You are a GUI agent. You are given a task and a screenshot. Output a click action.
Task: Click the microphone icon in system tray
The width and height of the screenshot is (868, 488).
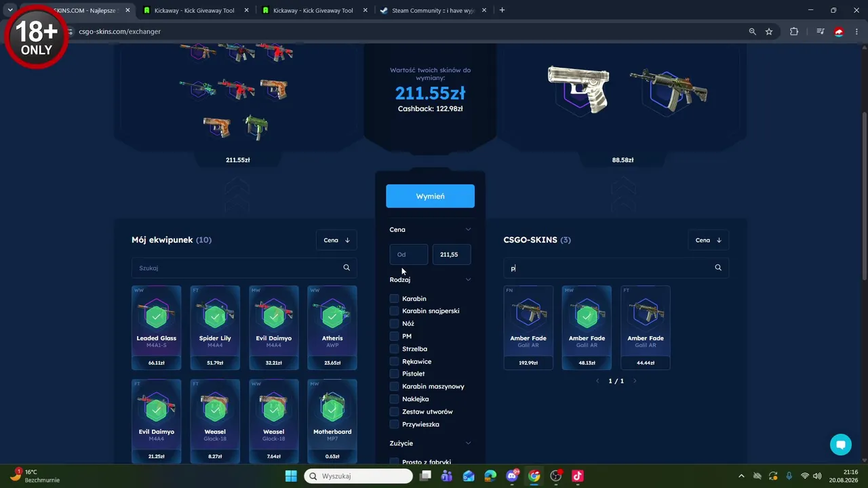tap(789, 476)
